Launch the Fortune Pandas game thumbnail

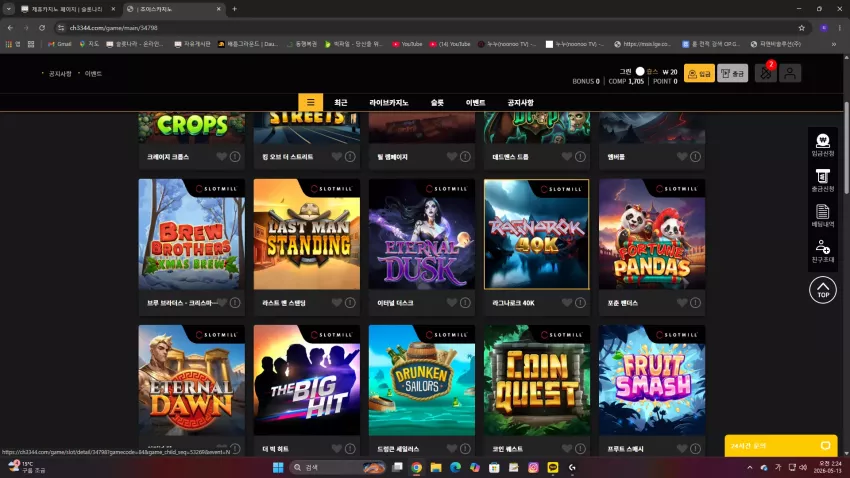click(x=652, y=234)
